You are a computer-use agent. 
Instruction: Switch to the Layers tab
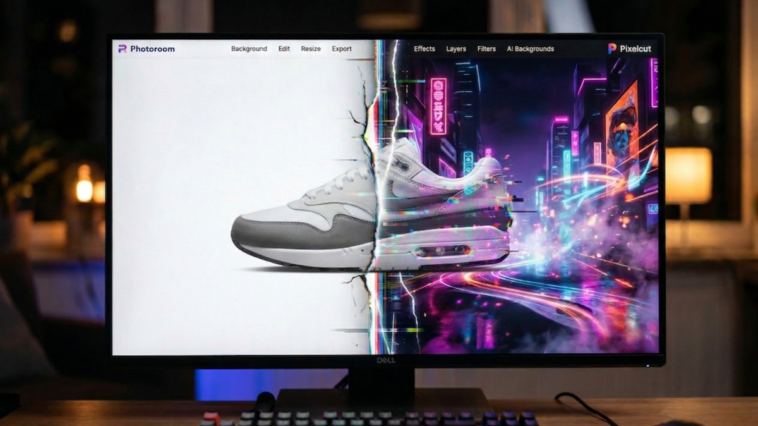pyautogui.click(x=456, y=48)
